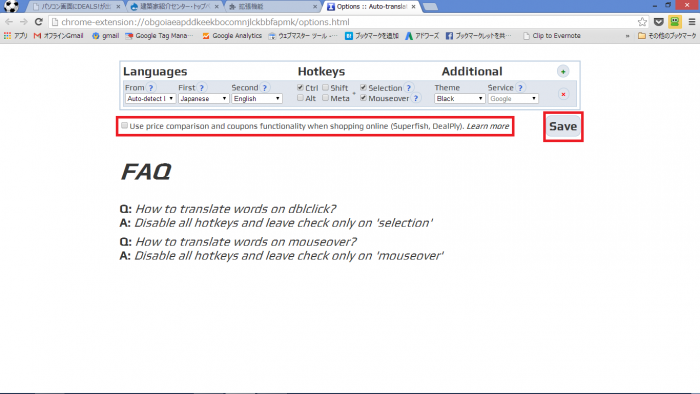Image resolution: width=700 pixels, height=394 pixels.
Task: Open the From language dropdown
Action: click(x=150, y=99)
